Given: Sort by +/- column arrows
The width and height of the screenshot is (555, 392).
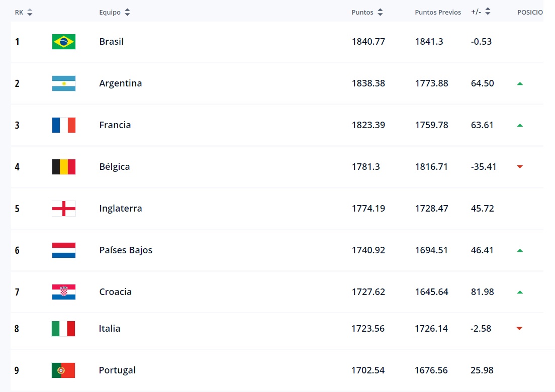Looking at the screenshot, I should tap(488, 12).
